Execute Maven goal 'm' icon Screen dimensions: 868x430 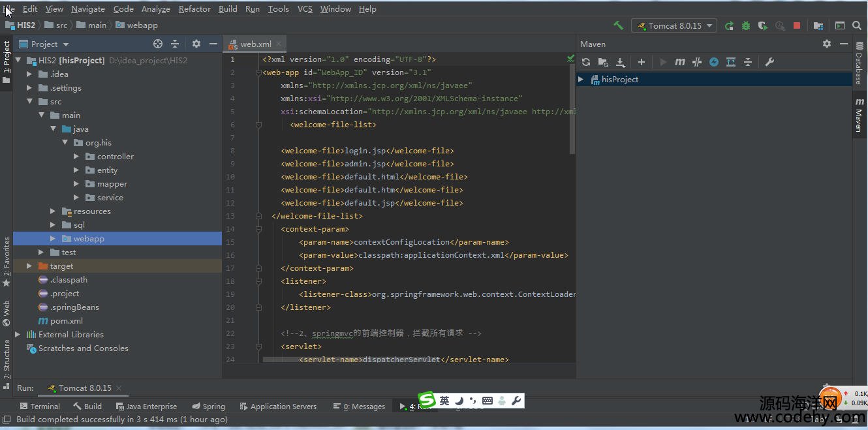pyautogui.click(x=680, y=62)
